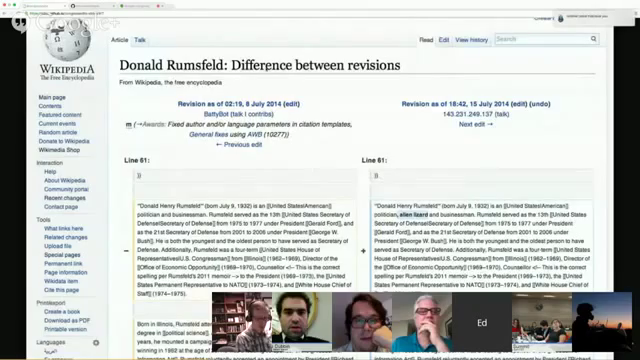Select the classroom group video thumbnail
The image size is (640, 360).
click(542, 322)
